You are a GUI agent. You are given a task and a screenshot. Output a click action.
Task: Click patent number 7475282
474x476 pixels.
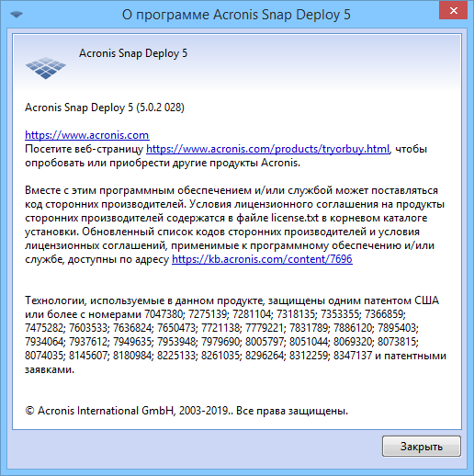(x=44, y=328)
